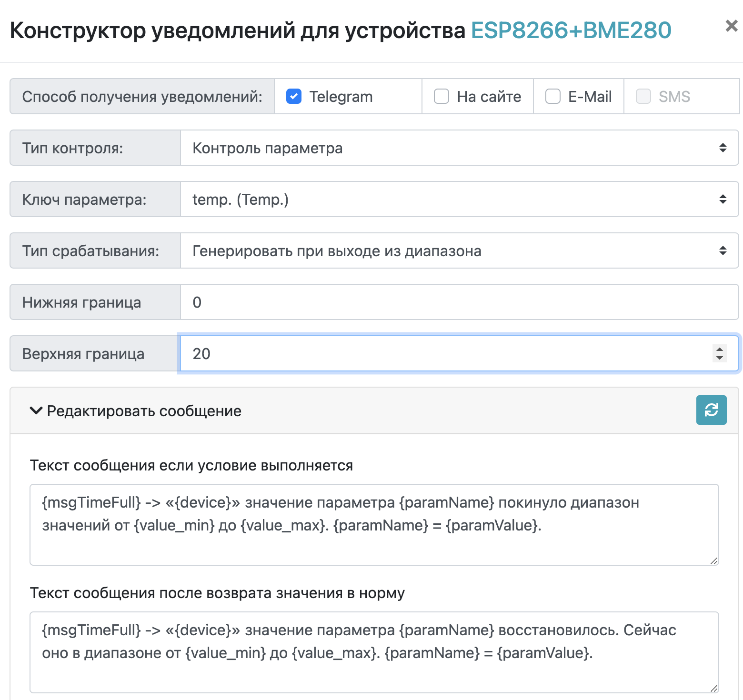Click the Тип контроля label
This screenshot has width=743, height=700.
coord(72,148)
